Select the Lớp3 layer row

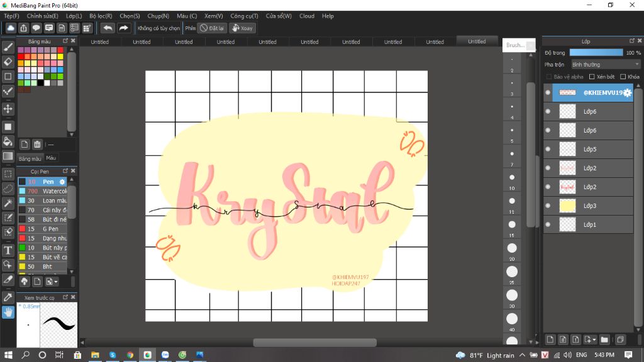[588, 206]
